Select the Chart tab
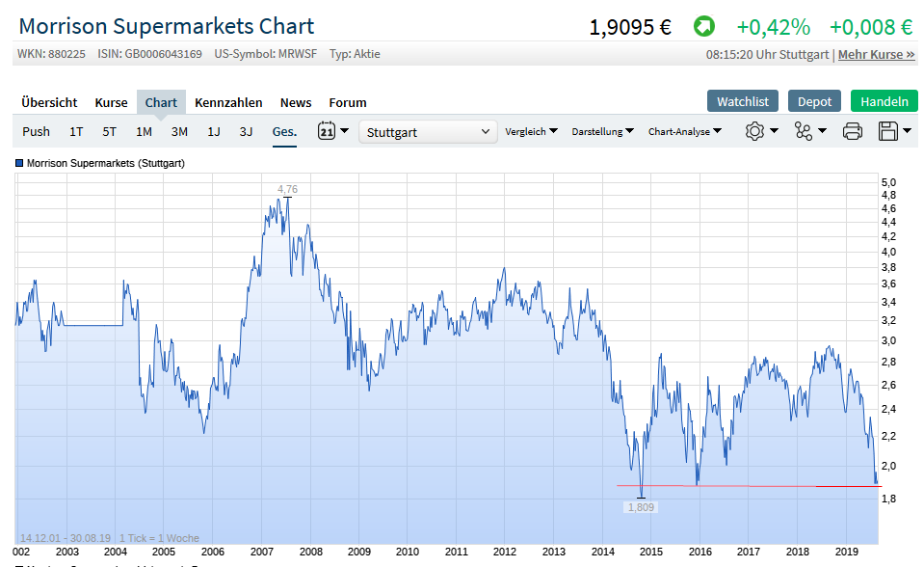Image resolution: width=924 pixels, height=567 pixels. point(161,102)
